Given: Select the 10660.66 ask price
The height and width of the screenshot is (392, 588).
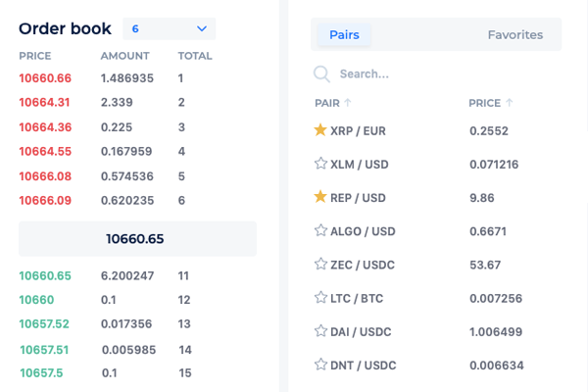Looking at the screenshot, I should point(45,78).
